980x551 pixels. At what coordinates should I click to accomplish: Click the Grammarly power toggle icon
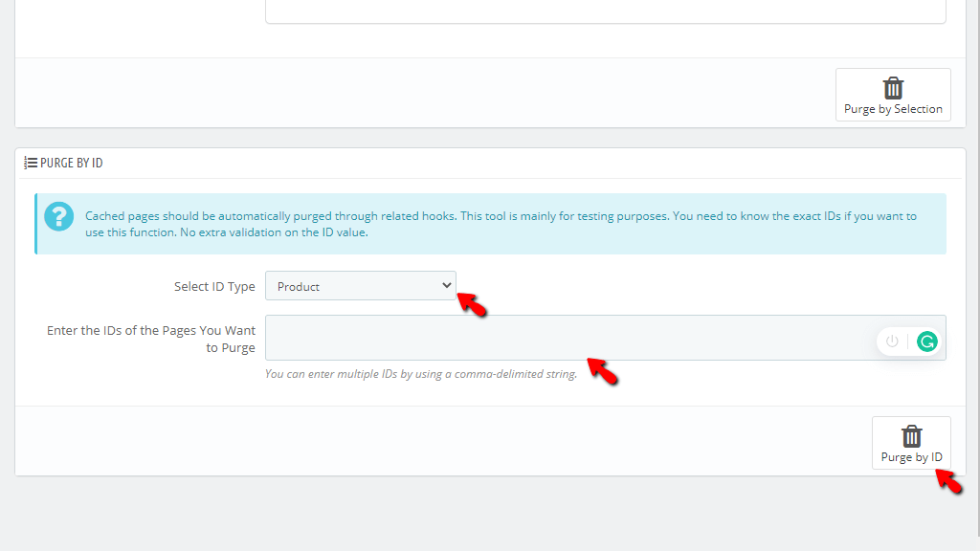(892, 342)
